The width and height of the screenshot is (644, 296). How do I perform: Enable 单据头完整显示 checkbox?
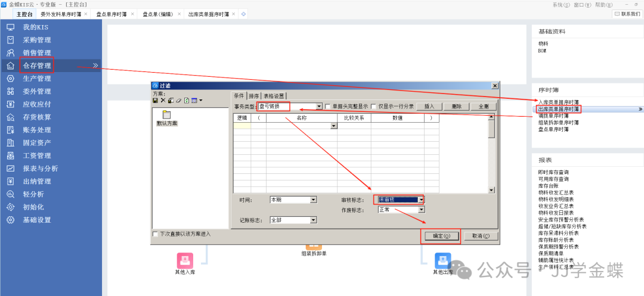(327, 107)
